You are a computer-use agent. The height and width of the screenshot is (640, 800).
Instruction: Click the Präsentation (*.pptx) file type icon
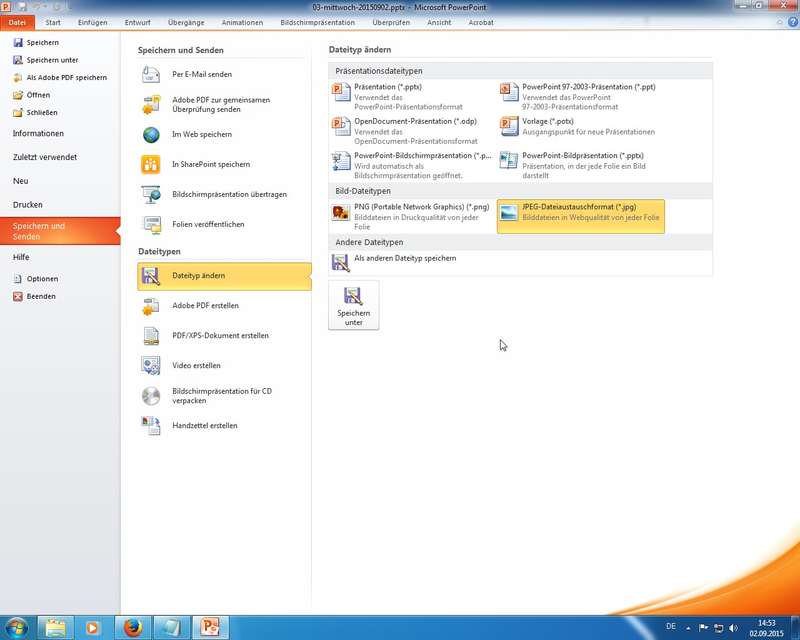click(341, 92)
